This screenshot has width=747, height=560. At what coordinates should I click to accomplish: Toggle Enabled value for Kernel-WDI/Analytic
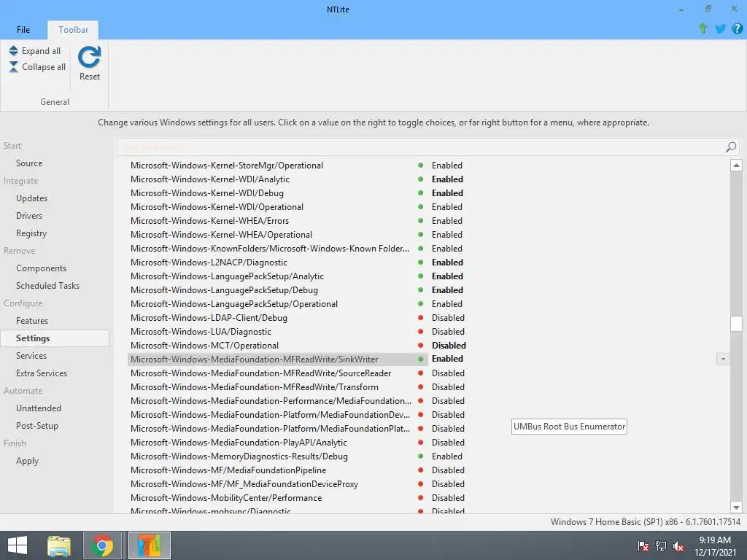pos(447,179)
